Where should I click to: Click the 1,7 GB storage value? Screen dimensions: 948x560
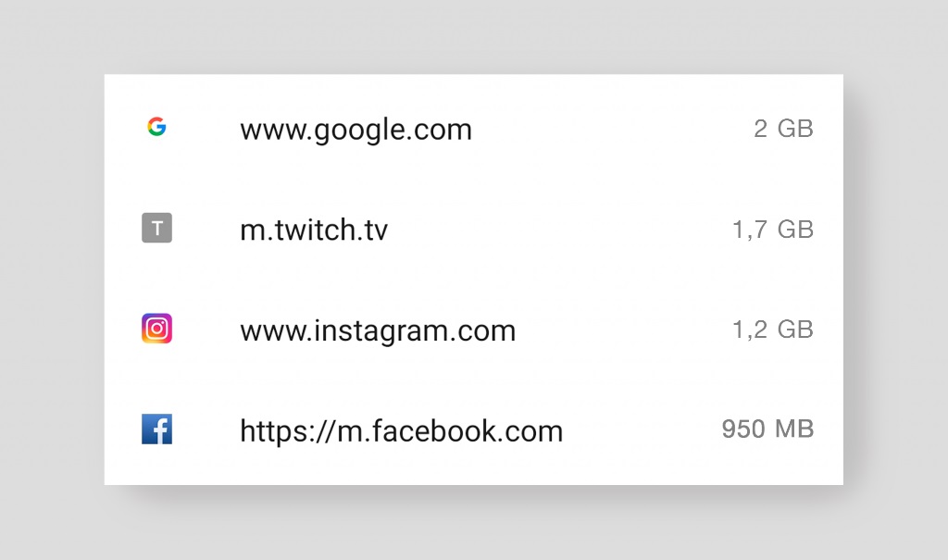(772, 230)
